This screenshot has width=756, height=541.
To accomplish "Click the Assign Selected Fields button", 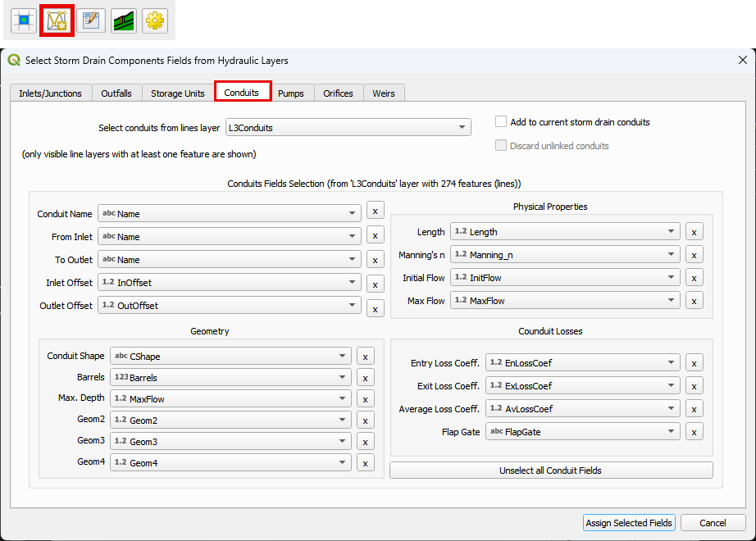I will click(629, 523).
